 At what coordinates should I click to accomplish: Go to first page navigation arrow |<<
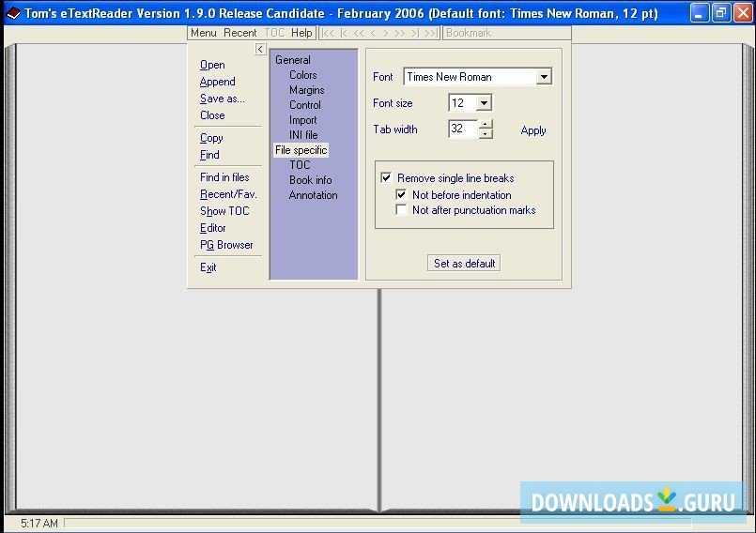(328, 33)
